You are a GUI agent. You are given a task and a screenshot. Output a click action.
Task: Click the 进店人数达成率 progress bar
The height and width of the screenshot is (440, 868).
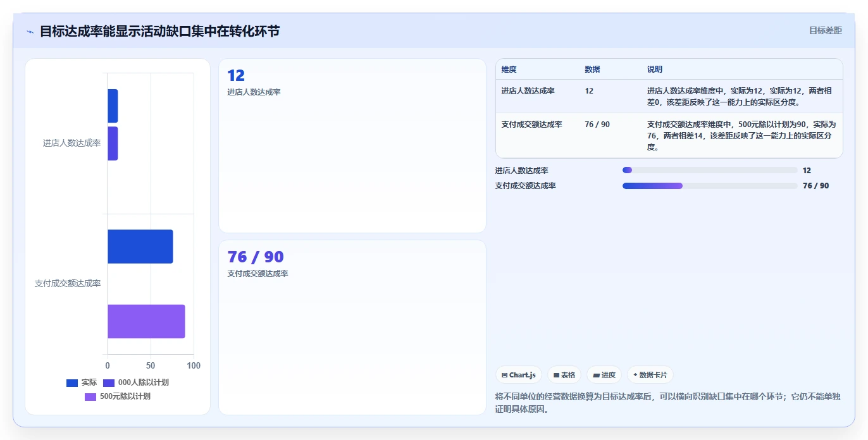click(x=710, y=170)
